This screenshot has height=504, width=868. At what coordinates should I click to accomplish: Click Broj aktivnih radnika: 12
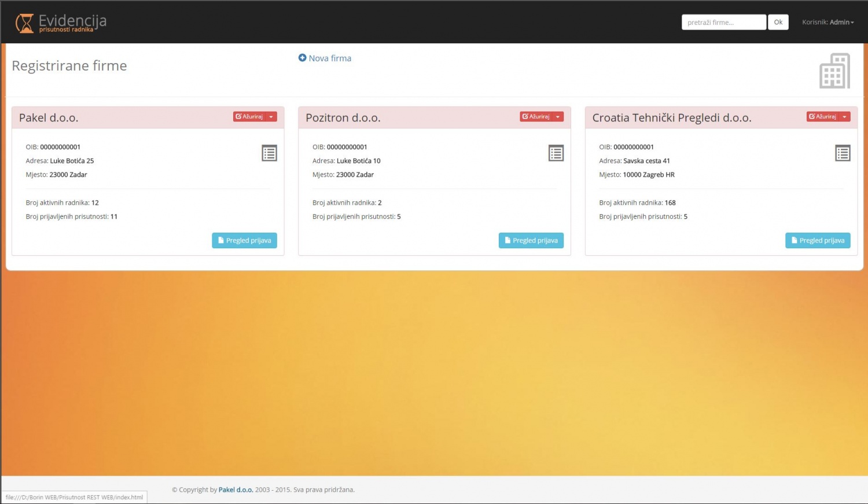pyautogui.click(x=62, y=203)
